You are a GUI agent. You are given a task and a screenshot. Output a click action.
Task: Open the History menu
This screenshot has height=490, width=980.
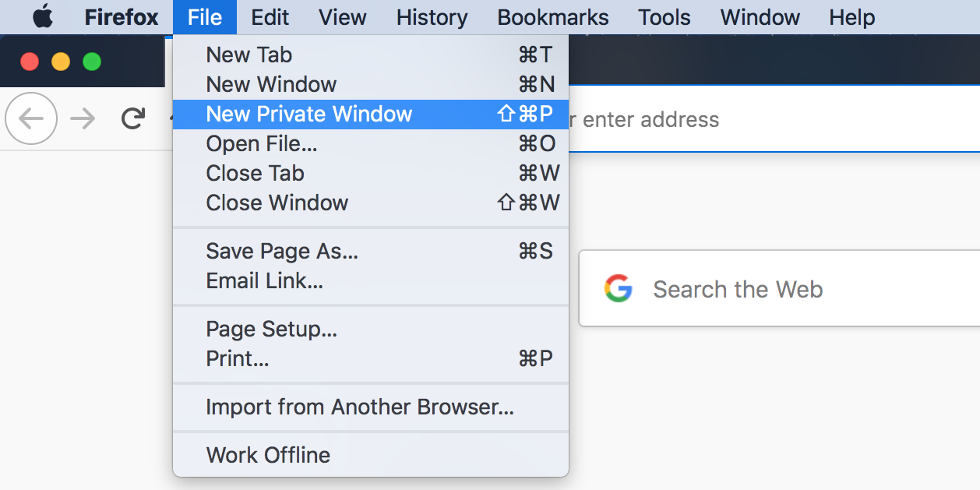(432, 16)
